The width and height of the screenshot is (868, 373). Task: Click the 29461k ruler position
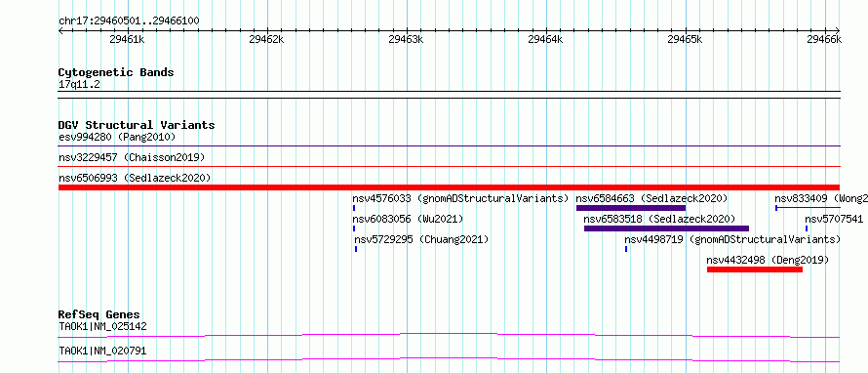pyautogui.click(x=128, y=39)
